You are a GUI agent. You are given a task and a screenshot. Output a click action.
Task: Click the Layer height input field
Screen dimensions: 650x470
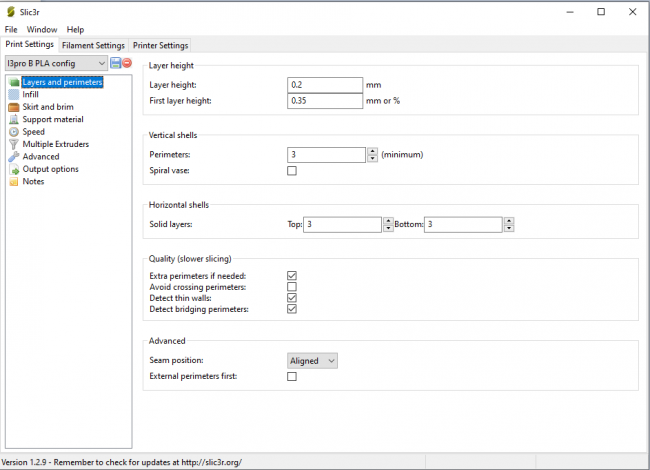[x=324, y=85]
